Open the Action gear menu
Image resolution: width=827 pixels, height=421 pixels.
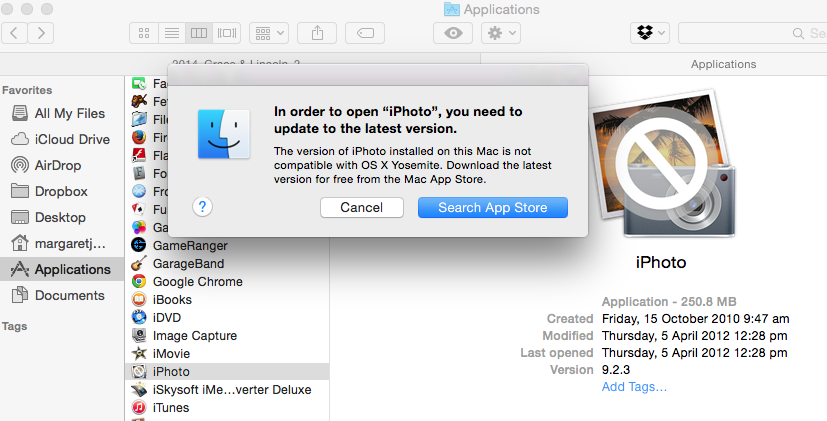[501, 33]
